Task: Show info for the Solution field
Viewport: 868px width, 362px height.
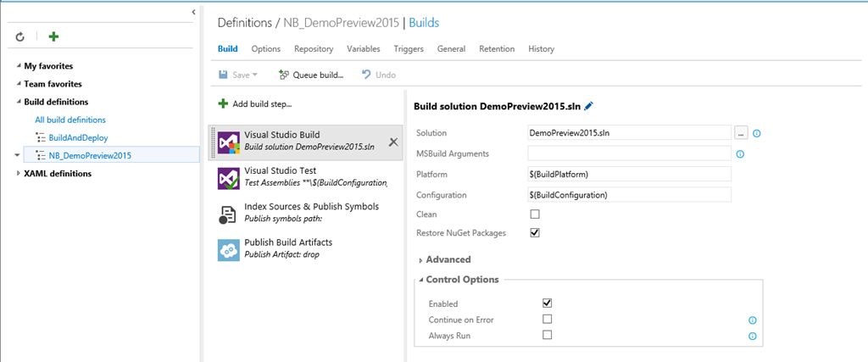Action: [x=757, y=133]
